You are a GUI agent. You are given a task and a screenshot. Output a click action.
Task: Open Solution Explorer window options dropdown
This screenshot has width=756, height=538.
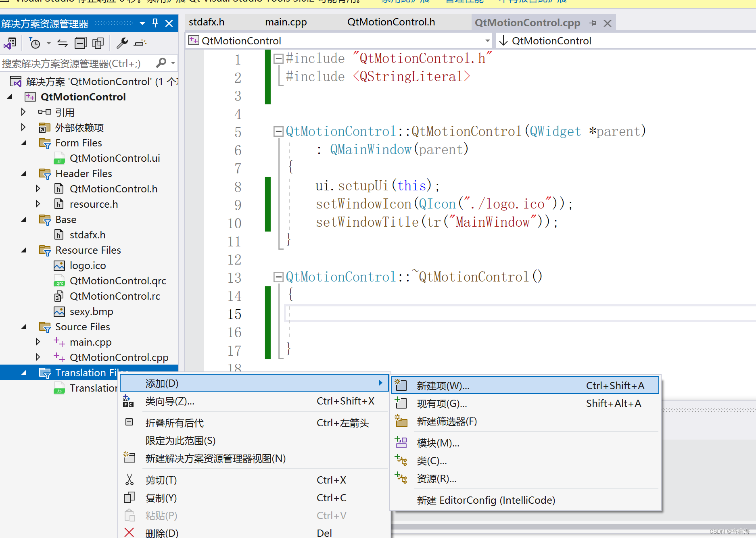click(x=142, y=23)
